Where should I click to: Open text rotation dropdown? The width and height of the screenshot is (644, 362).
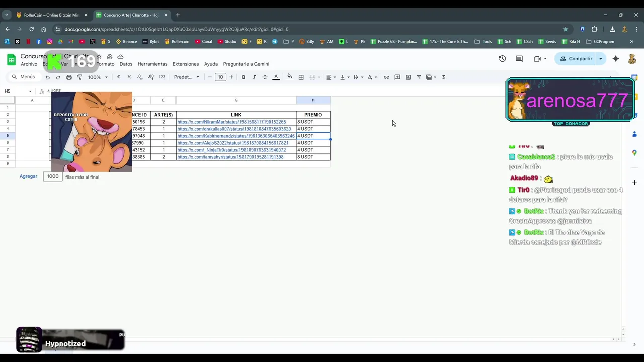pos(372,77)
